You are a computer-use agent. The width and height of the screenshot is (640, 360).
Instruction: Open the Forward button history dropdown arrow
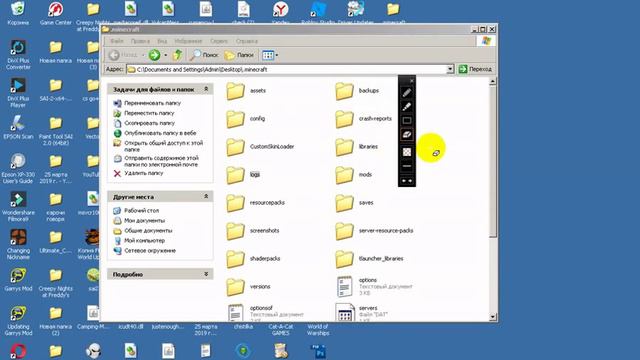(x=166, y=55)
